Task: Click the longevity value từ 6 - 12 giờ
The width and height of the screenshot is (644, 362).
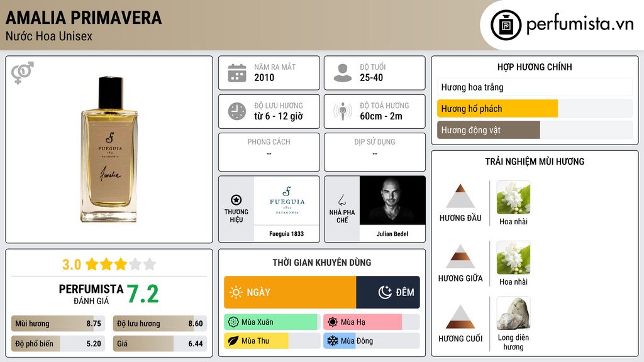Action: pyautogui.click(x=279, y=116)
